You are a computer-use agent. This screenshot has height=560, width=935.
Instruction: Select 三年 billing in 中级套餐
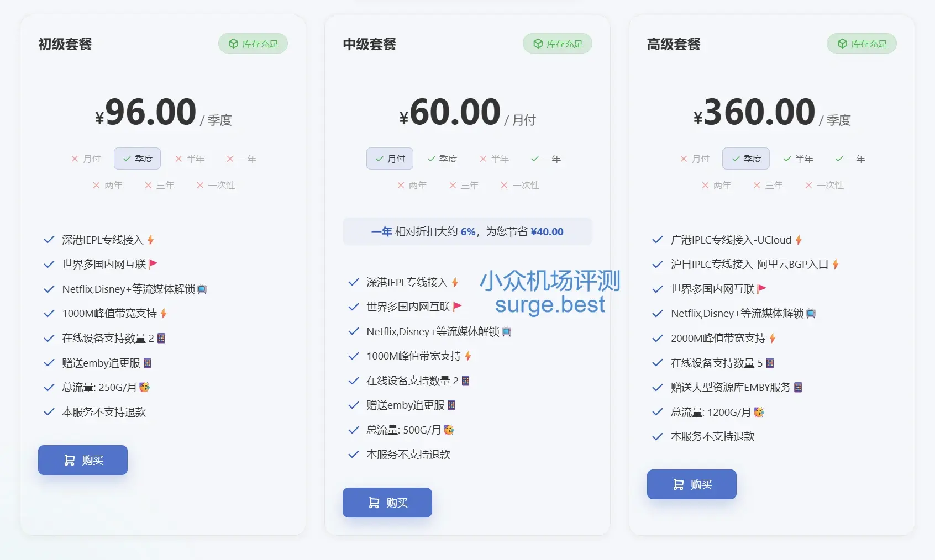click(x=464, y=185)
